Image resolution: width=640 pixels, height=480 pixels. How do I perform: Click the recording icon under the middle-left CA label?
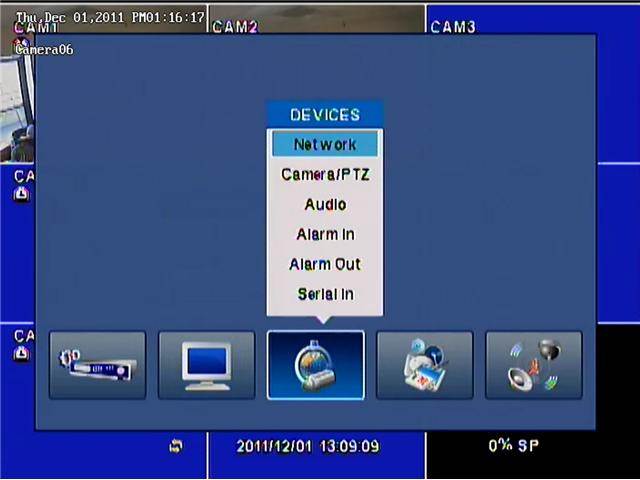[x=21, y=194]
